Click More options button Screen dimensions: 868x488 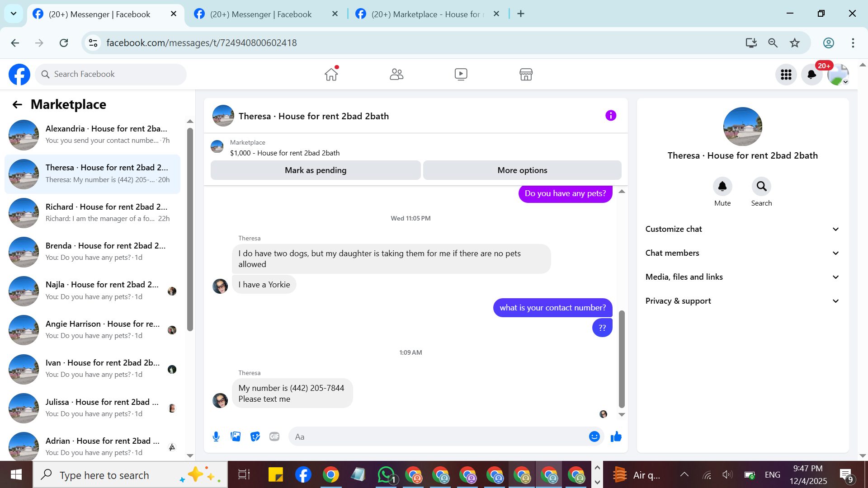522,170
